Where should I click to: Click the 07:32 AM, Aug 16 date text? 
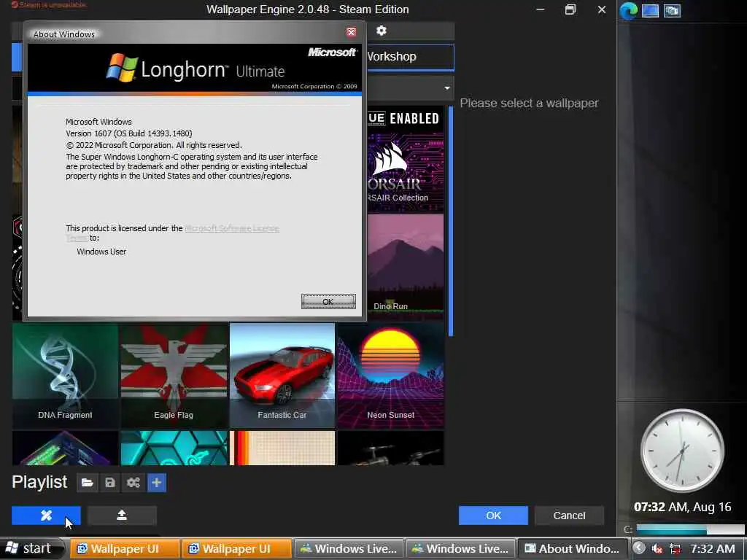[x=682, y=507]
